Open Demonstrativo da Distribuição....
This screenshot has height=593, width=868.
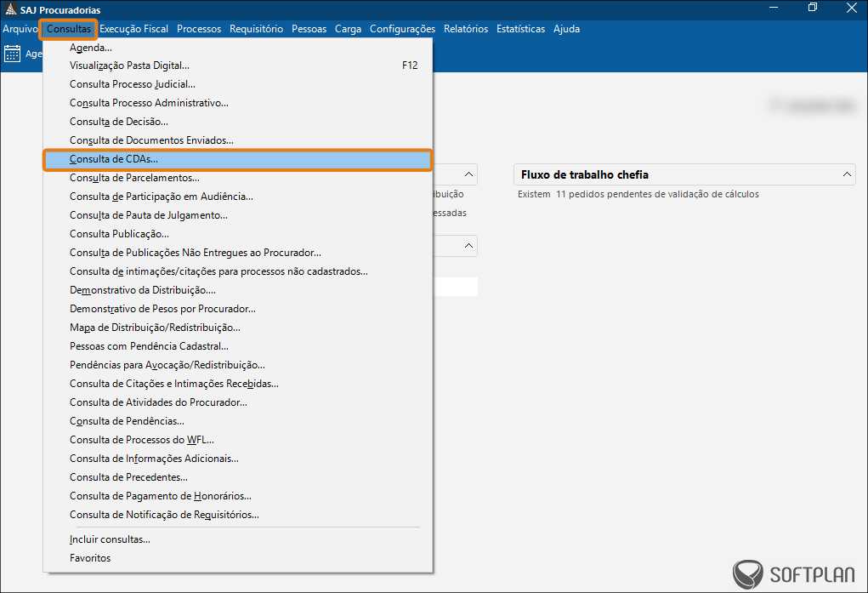[238, 290]
